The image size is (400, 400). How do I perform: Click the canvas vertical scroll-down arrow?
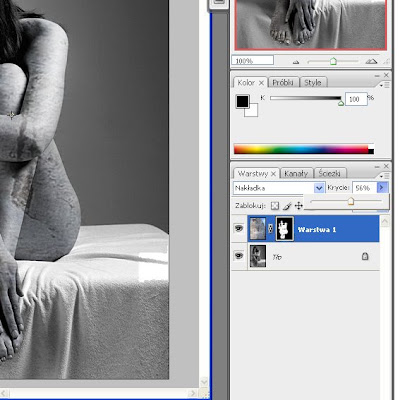coord(204,382)
